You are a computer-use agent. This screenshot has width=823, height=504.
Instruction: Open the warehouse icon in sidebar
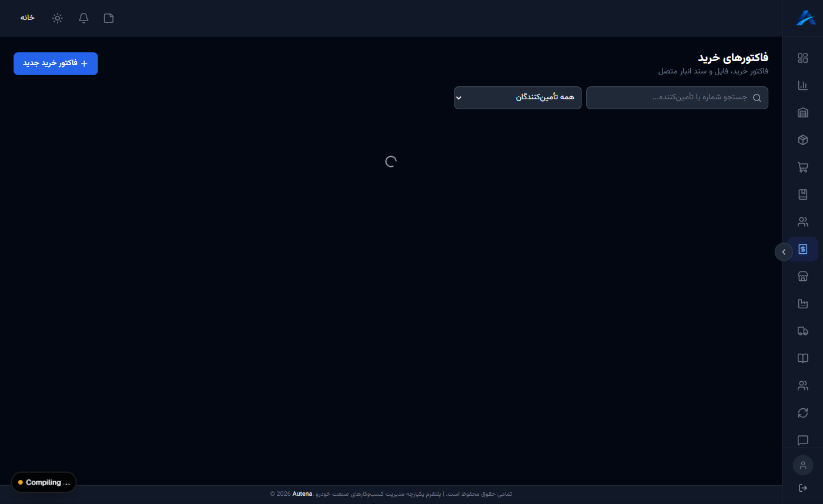[x=802, y=113]
